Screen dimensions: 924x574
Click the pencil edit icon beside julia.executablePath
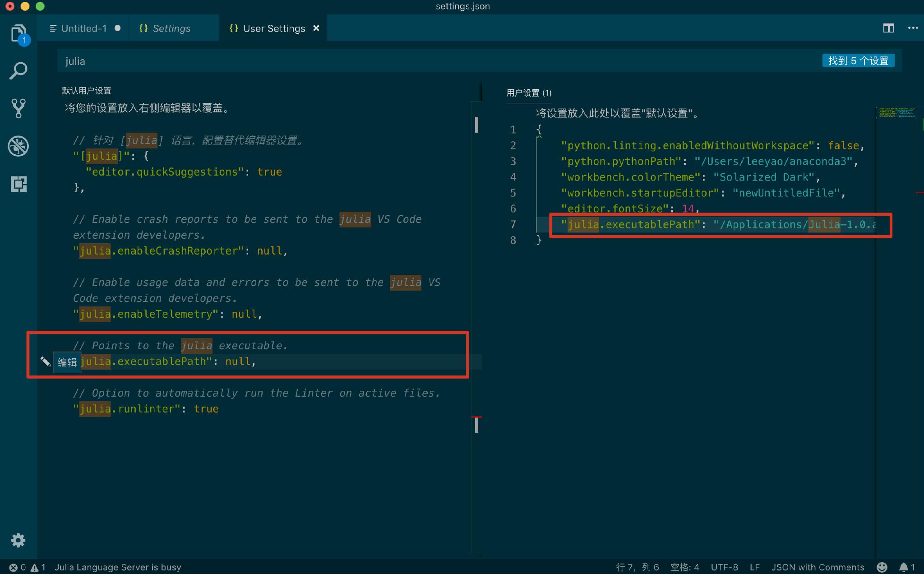45,361
